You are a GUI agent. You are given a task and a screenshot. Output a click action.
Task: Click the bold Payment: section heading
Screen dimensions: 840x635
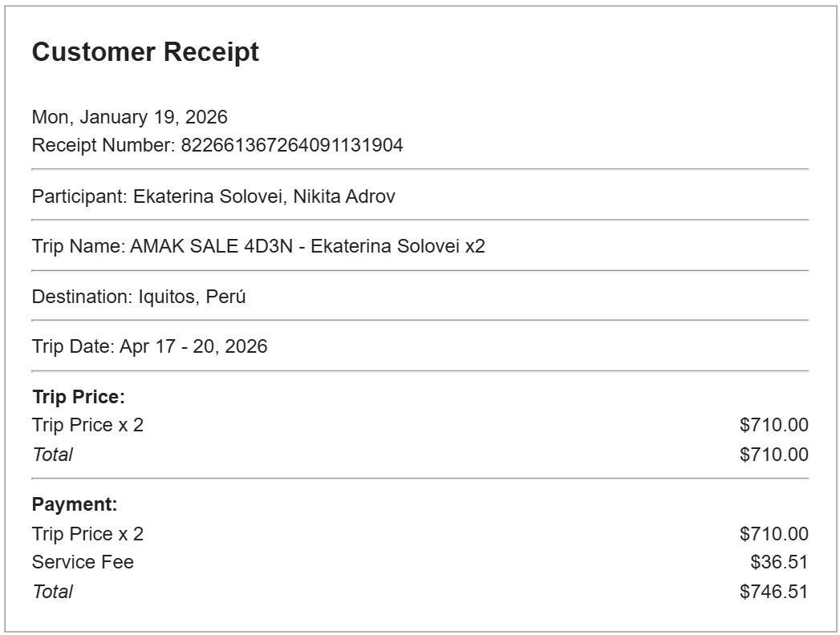(x=75, y=505)
